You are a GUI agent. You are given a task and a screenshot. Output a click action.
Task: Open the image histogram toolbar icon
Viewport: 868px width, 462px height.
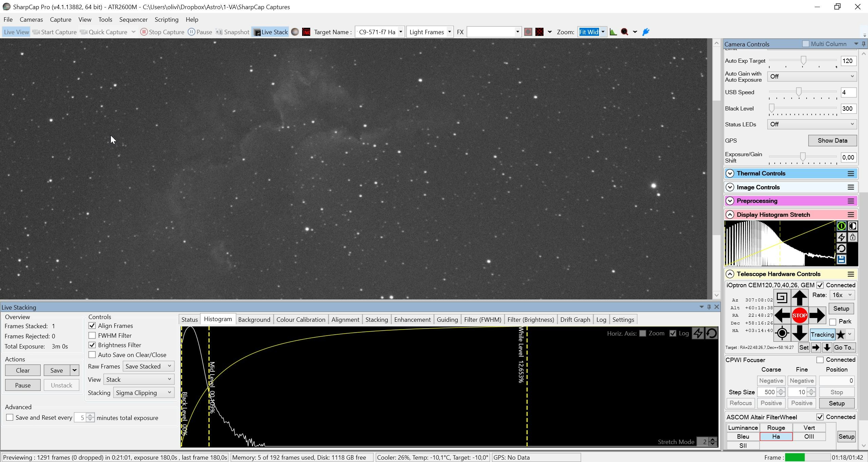(613, 32)
